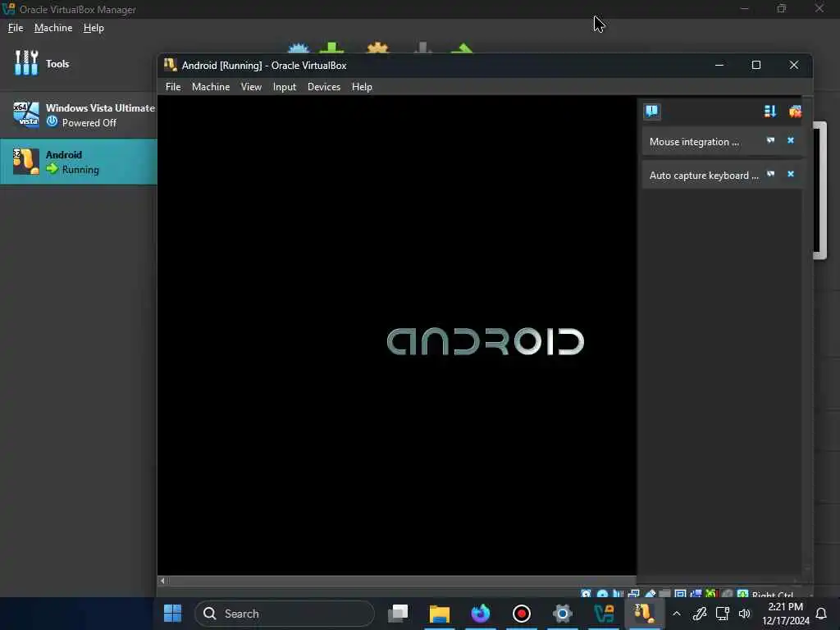Viewport: 840px width, 630px height.
Task: Click the Powered Off status text
Action: tap(89, 123)
